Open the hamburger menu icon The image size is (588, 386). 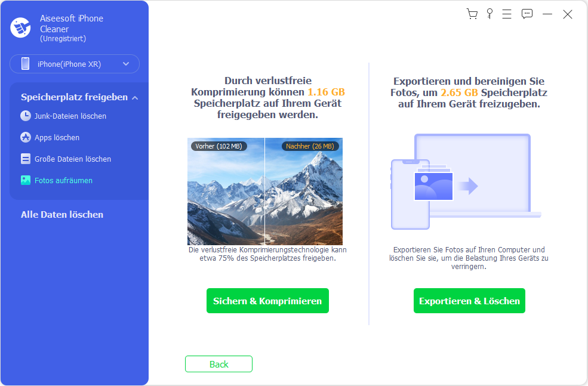(x=507, y=14)
